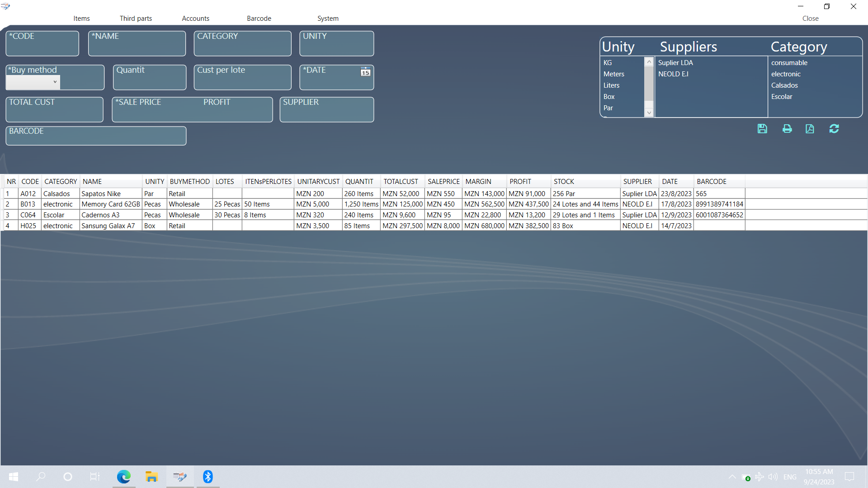This screenshot has height=488, width=868.
Task: Click the save floppy disk icon
Action: tap(762, 129)
